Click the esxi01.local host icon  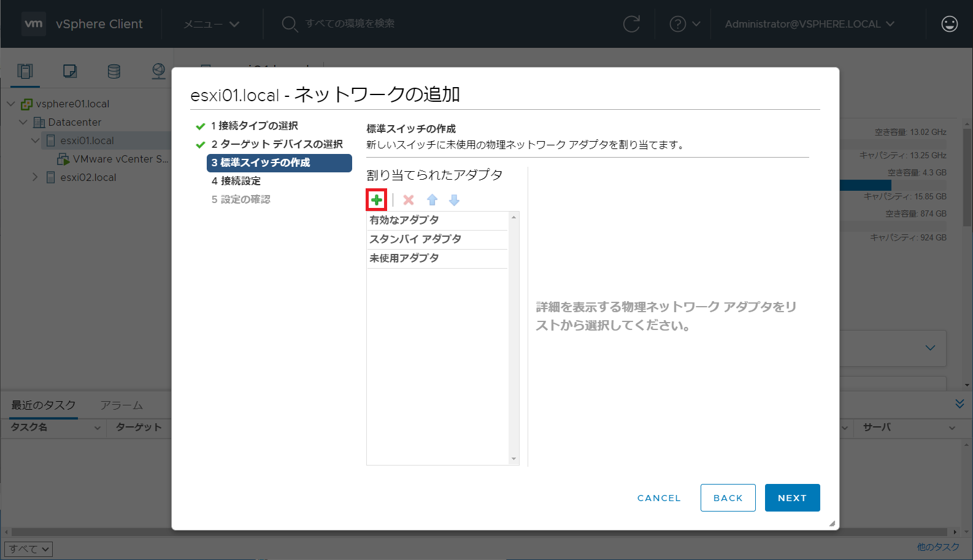point(51,140)
